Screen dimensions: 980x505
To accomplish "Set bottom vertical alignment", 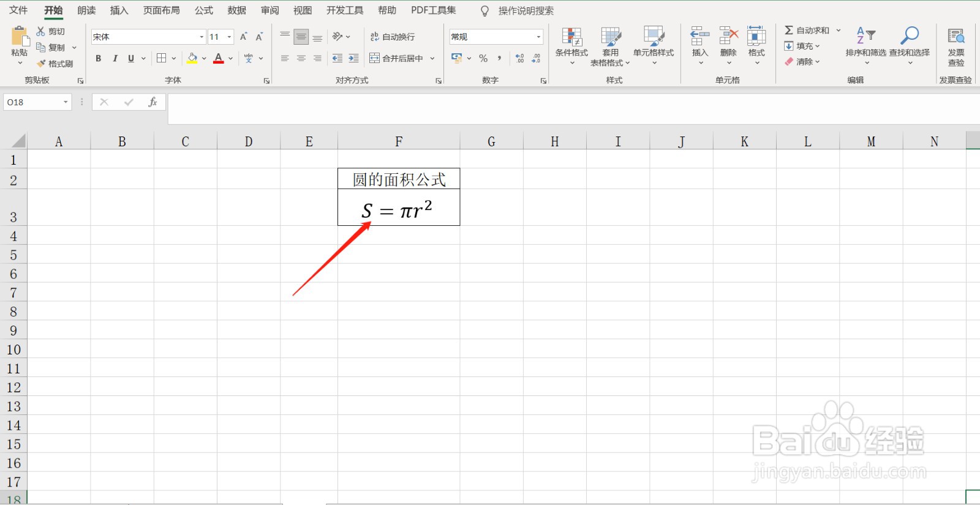I will click(317, 37).
